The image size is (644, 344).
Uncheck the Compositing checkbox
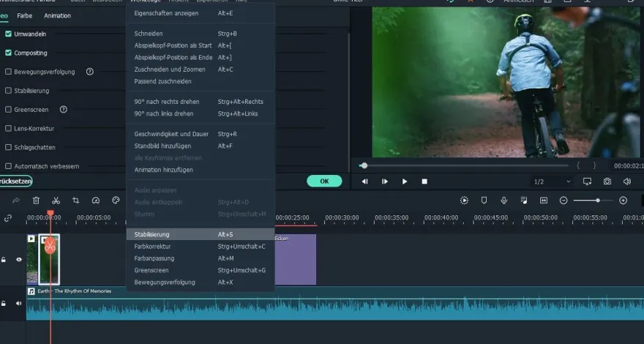(8, 53)
